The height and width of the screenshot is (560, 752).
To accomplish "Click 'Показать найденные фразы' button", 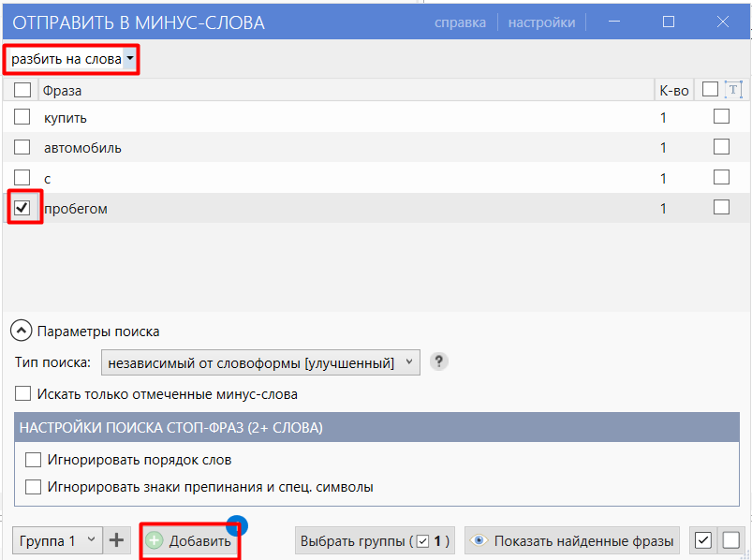I will [572, 541].
